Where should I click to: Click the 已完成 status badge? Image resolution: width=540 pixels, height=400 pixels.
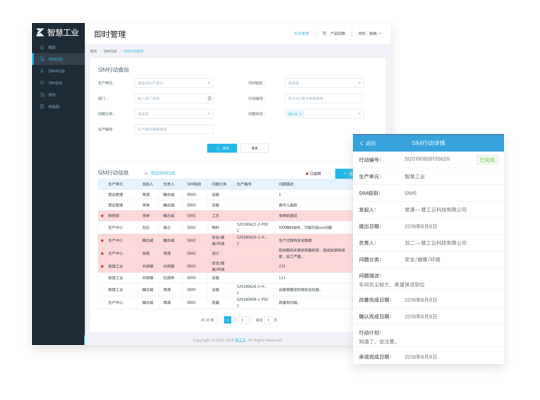tap(487, 160)
